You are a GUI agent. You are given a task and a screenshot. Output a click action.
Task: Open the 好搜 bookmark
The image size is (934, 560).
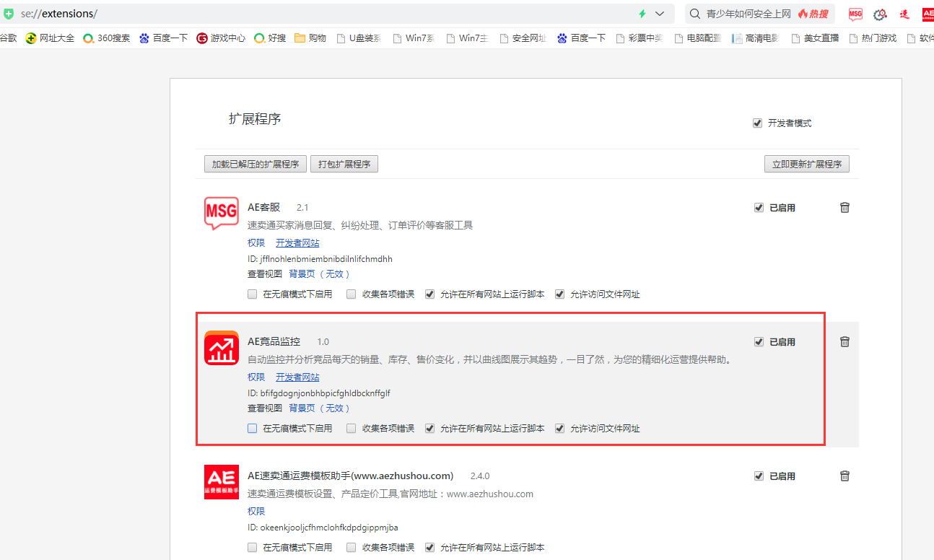coord(270,38)
